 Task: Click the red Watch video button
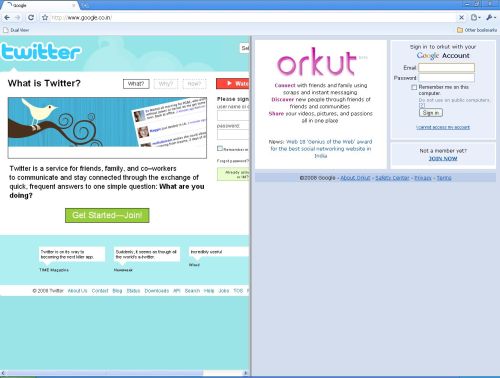pyautogui.click(x=233, y=83)
